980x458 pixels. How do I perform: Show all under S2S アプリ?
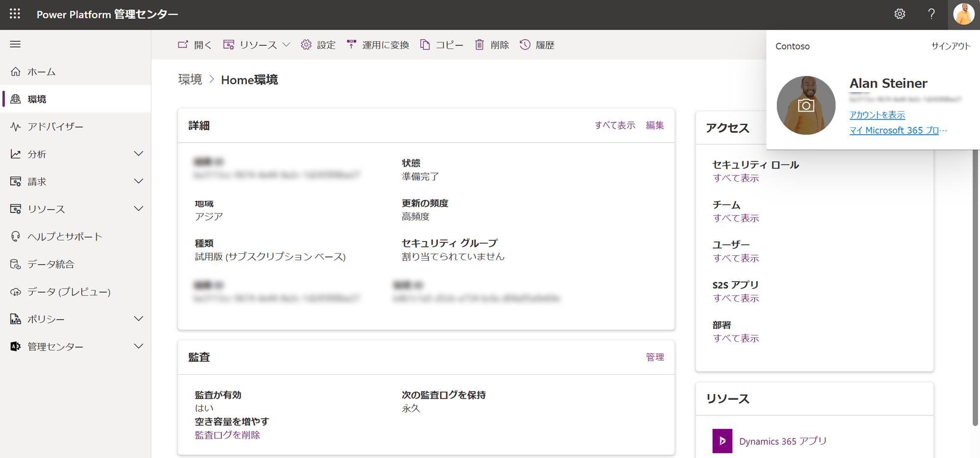736,298
